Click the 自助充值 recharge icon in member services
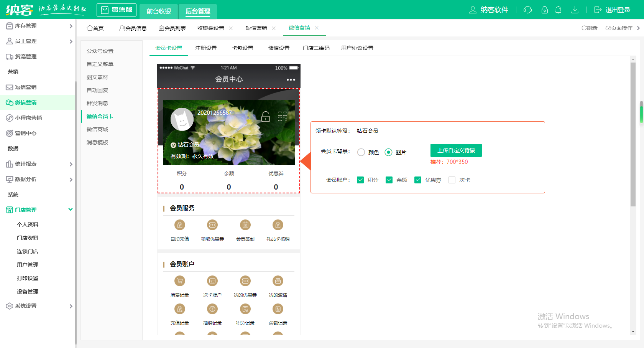644x348 pixels. [179, 225]
